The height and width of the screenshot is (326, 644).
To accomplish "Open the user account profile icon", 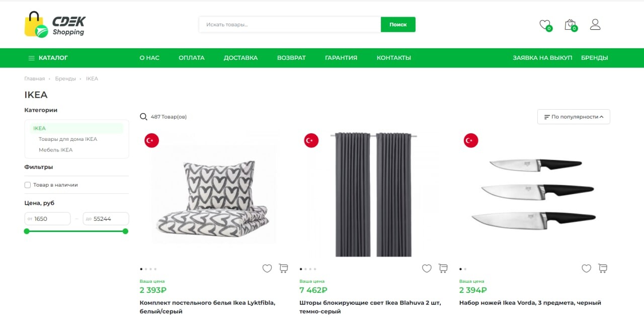I will (595, 24).
